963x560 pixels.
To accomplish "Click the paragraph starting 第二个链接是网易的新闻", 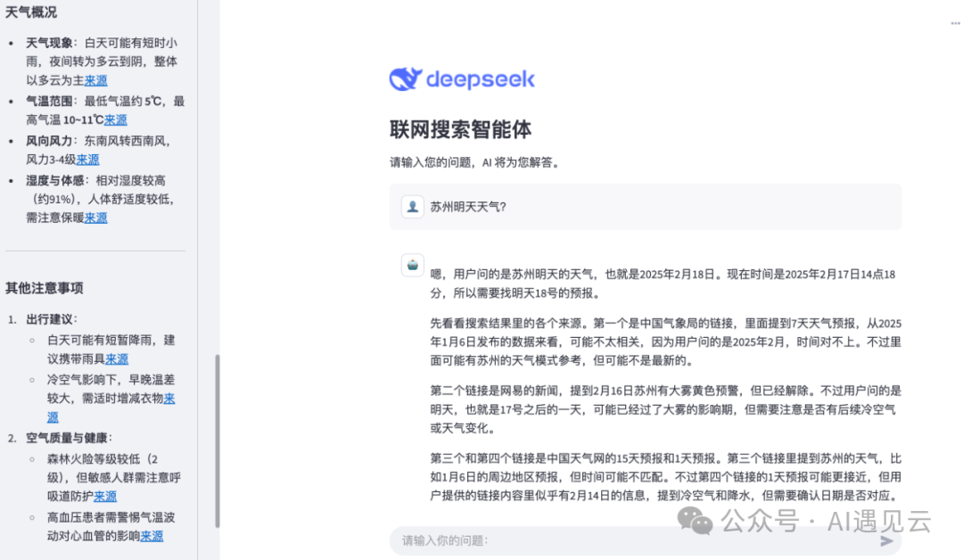I will pos(666,409).
